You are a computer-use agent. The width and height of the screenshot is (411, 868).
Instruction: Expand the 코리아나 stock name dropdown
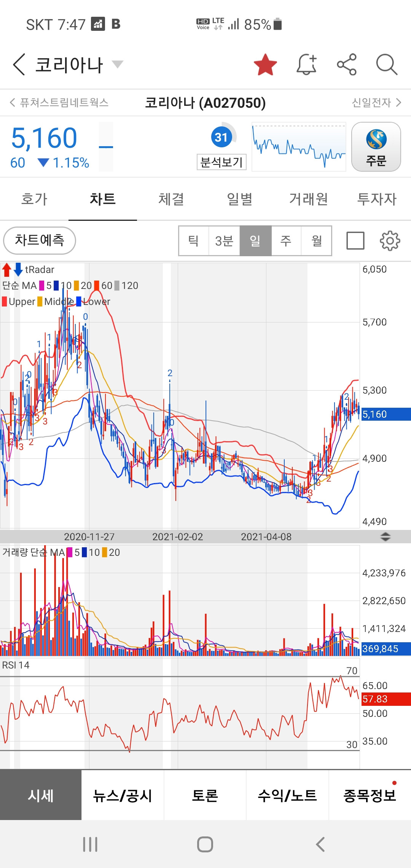[x=118, y=64]
